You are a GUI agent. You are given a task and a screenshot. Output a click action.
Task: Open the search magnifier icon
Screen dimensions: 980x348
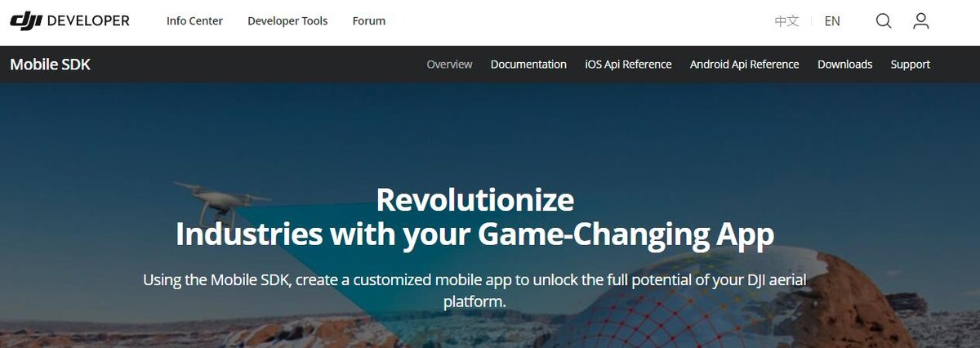[884, 21]
